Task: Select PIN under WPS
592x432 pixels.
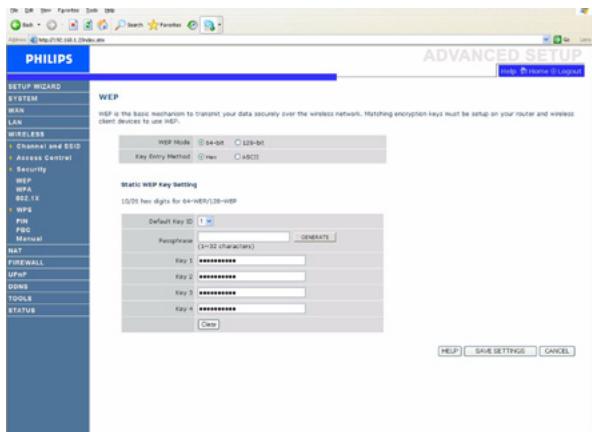Action: tap(22, 221)
